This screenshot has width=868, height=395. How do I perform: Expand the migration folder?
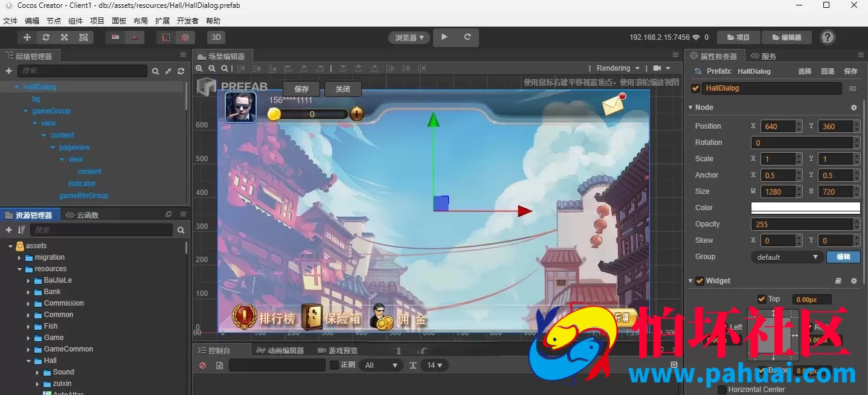click(x=19, y=257)
